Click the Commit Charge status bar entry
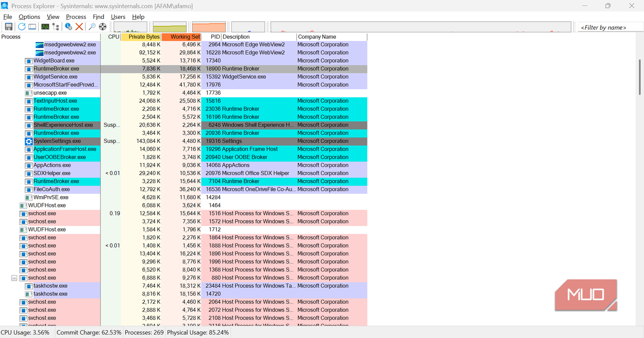The height and width of the screenshot is (338, 644). [x=89, y=332]
